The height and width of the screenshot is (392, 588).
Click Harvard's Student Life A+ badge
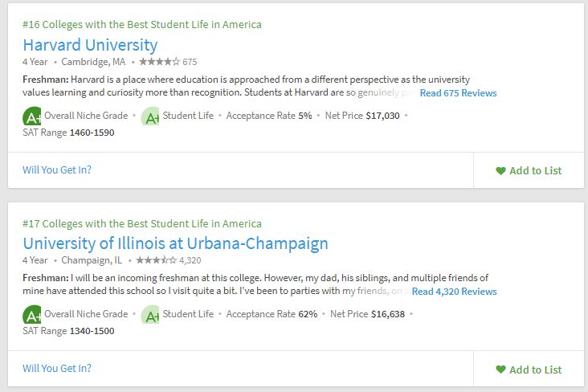coord(150,116)
